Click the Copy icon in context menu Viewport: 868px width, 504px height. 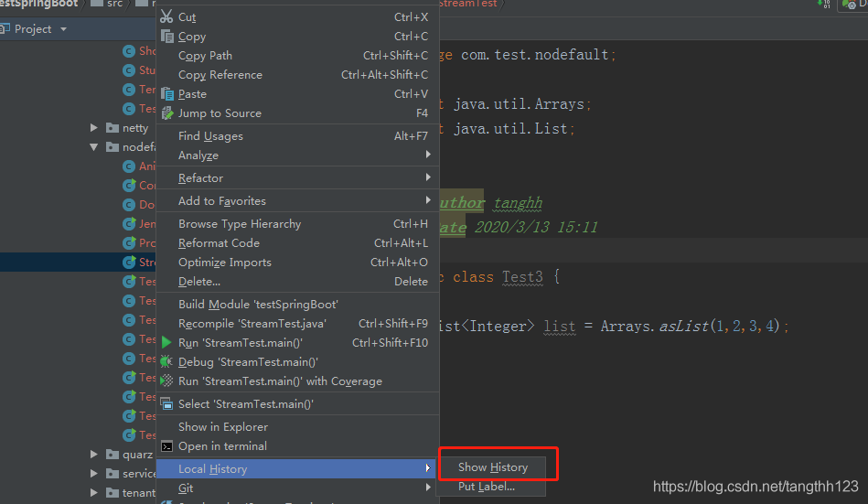click(x=166, y=36)
